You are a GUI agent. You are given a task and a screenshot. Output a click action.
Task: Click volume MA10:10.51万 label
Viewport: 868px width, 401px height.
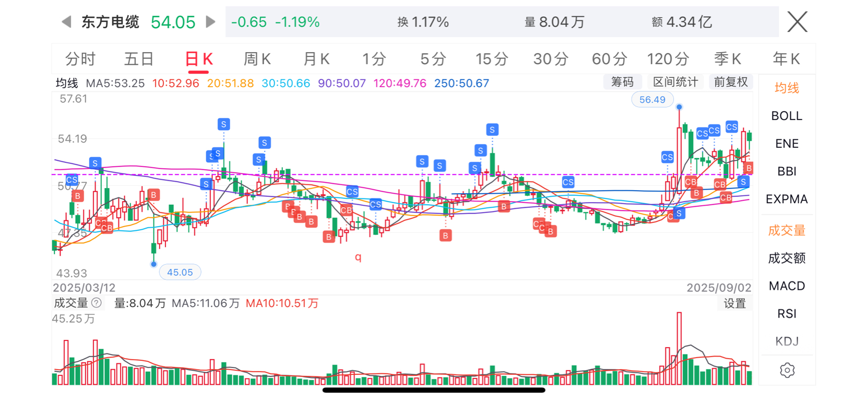pyautogui.click(x=282, y=303)
